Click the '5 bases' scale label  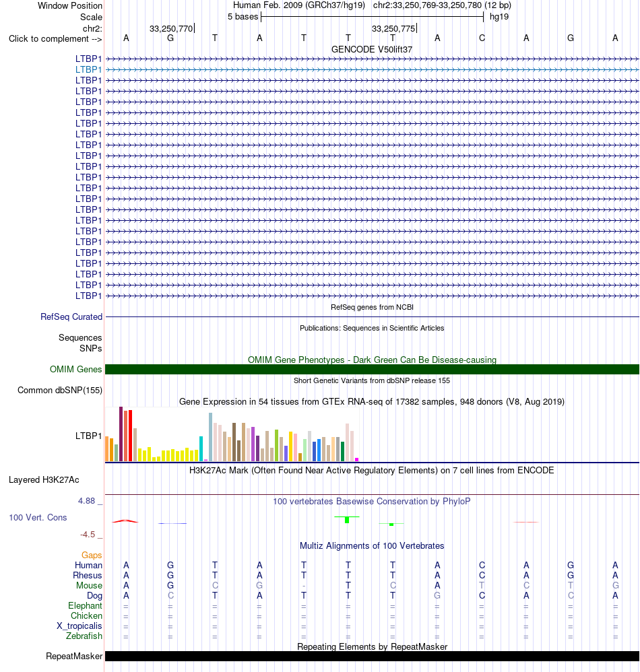pyautogui.click(x=243, y=17)
